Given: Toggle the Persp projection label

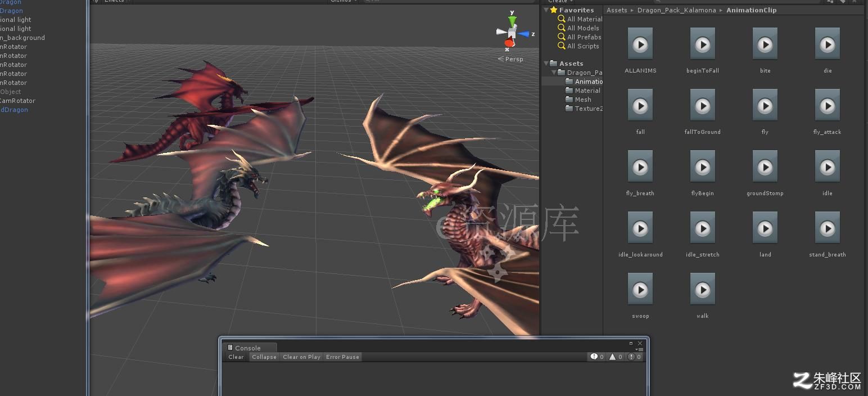Looking at the screenshot, I should [x=510, y=59].
